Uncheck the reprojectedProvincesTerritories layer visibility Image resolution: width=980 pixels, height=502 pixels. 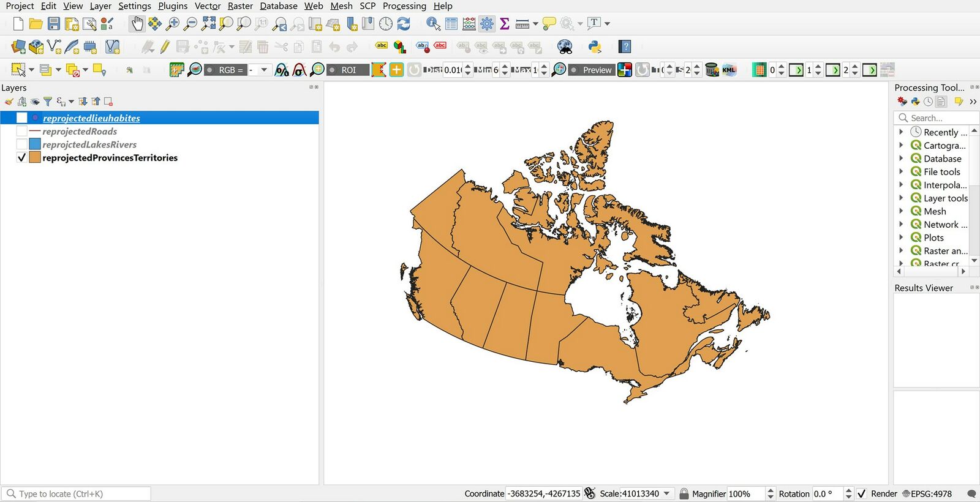(22, 157)
